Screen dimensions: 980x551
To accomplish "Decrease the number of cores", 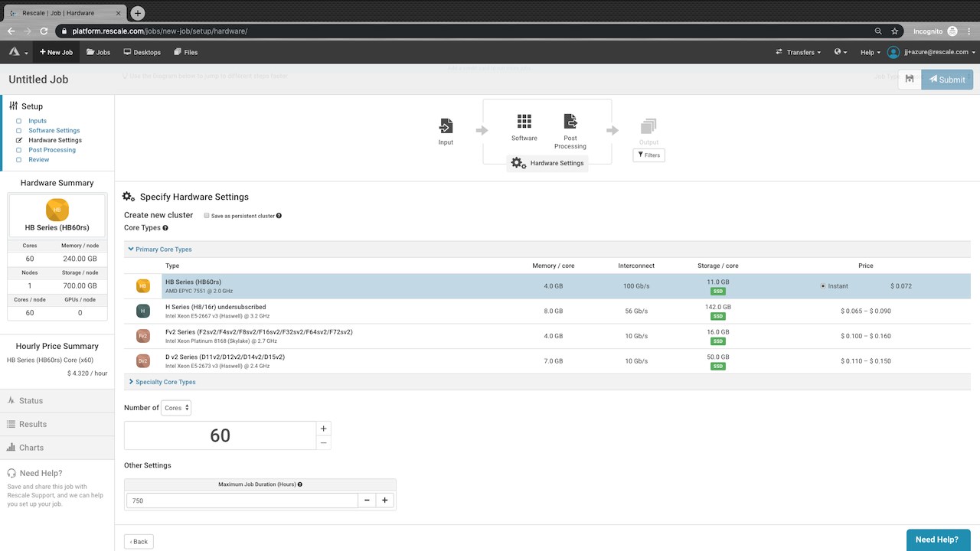I will [324, 442].
